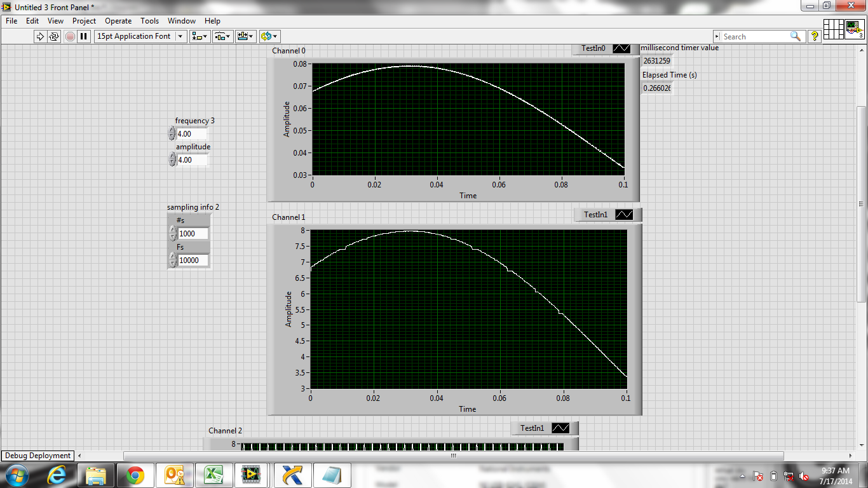Open the Operate menu
868x488 pixels.
click(118, 21)
